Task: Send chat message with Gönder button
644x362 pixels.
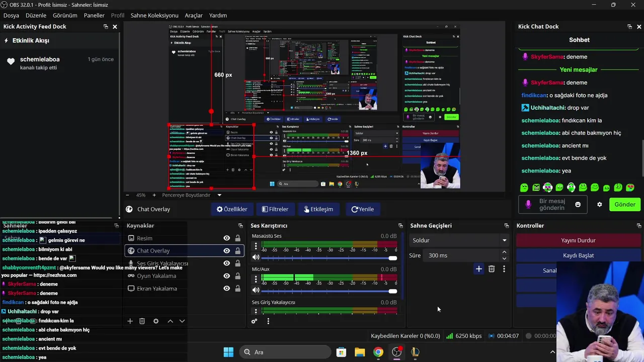Action: (x=625, y=205)
